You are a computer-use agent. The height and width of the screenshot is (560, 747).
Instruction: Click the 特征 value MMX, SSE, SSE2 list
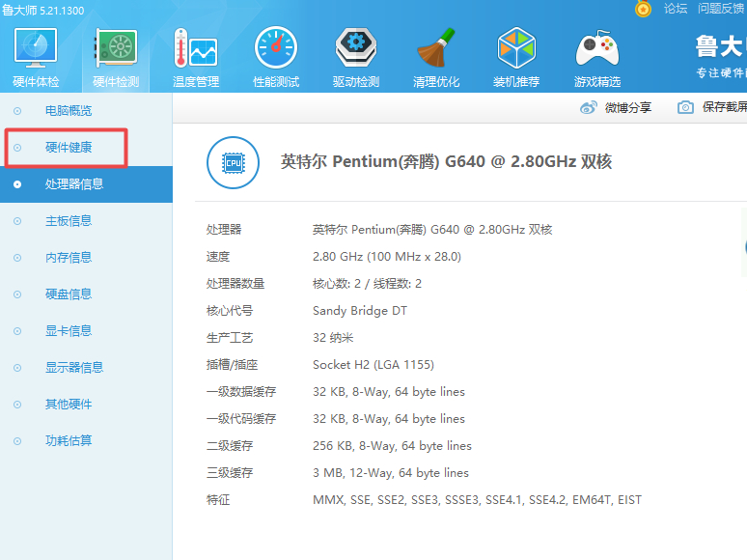pos(477,500)
